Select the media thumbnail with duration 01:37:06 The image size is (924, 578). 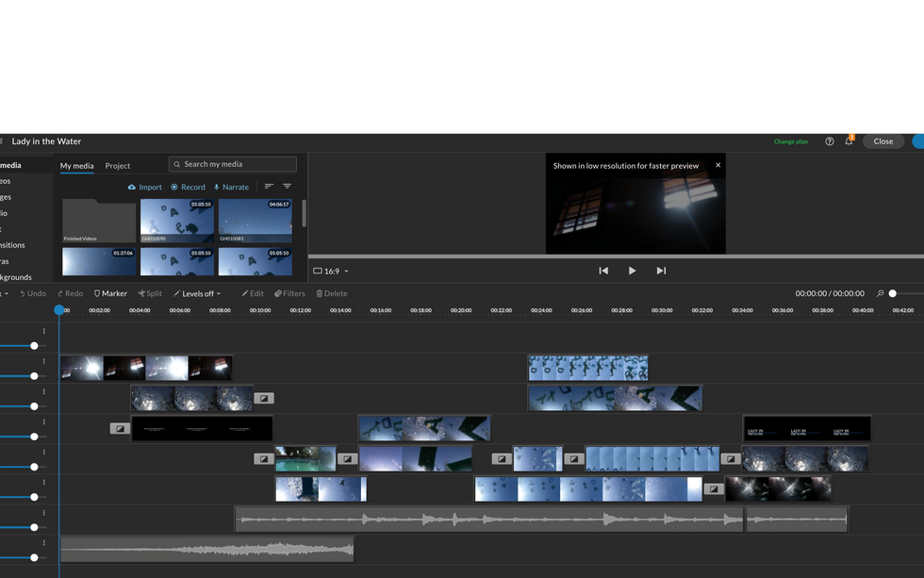(x=99, y=261)
